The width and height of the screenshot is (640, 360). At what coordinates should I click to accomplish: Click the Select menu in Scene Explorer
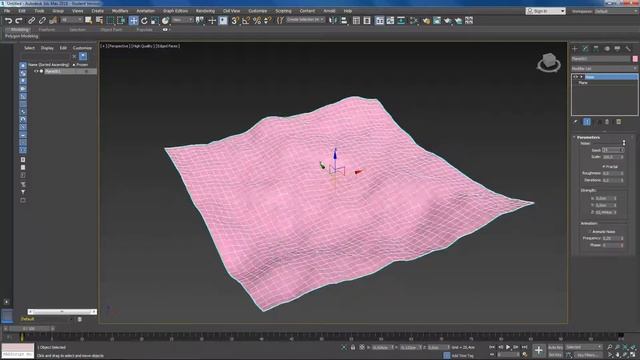(x=29, y=48)
